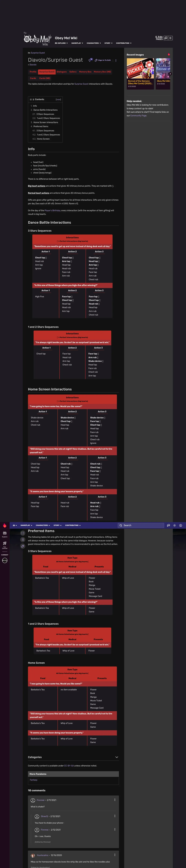This screenshot has height=868, width=186.
Task: Open Discuss icon in the sticky bar
Action: point(168,525)
